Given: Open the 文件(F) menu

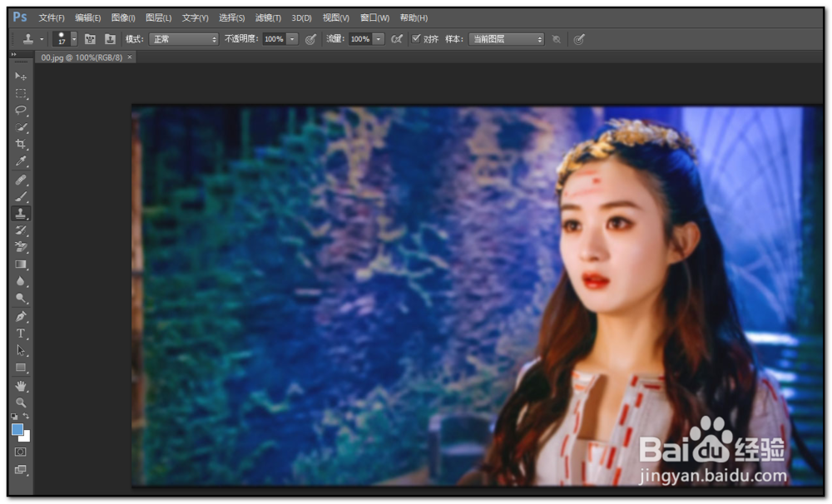Looking at the screenshot, I should pos(52,18).
